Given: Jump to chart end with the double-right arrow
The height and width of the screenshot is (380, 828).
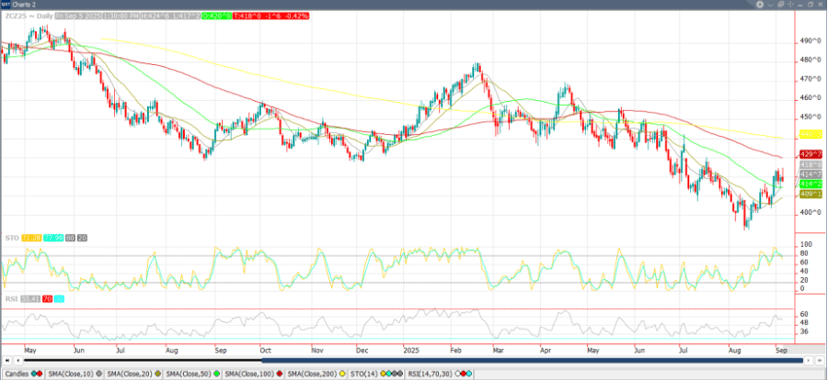Looking at the screenshot, I should [x=820, y=360].
